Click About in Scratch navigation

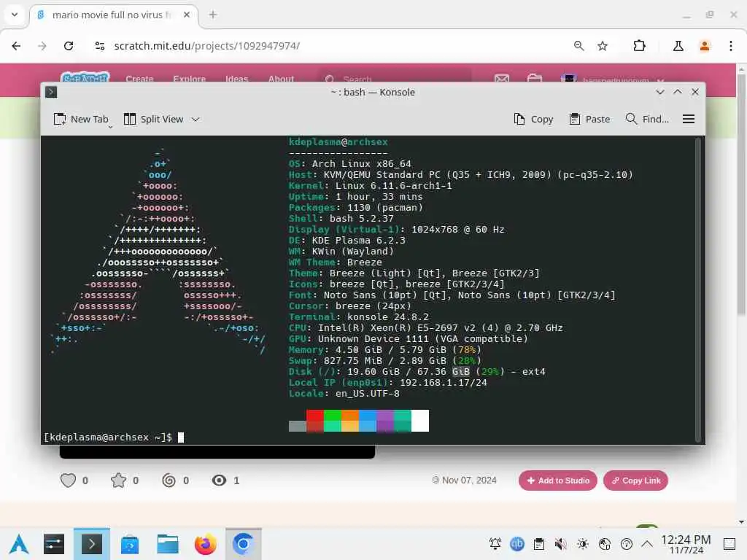281,79
